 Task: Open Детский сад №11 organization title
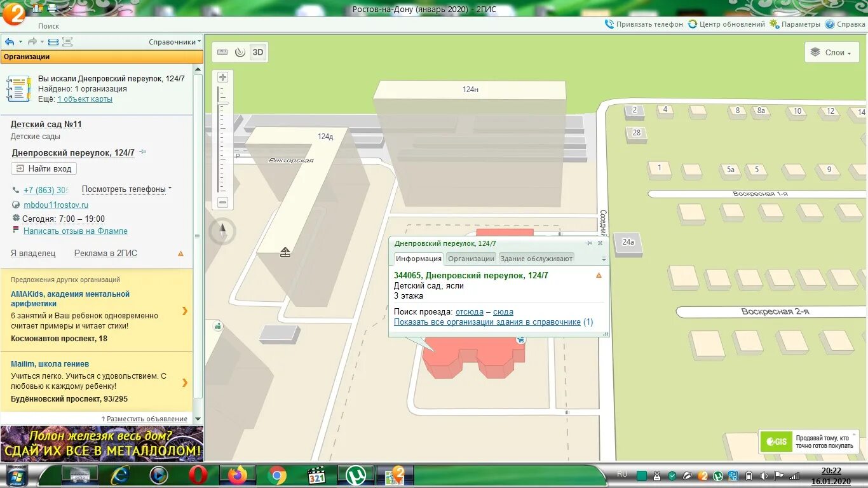(x=46, y=124)
